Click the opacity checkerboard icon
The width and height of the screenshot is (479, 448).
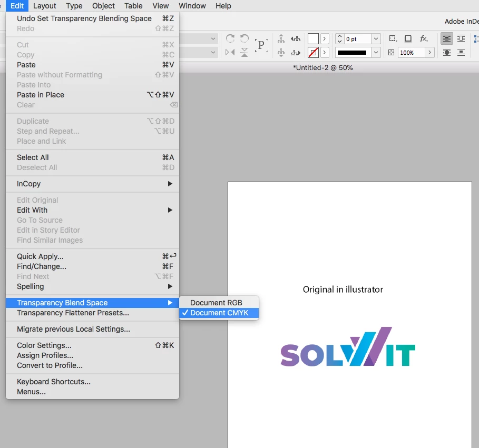391,53
